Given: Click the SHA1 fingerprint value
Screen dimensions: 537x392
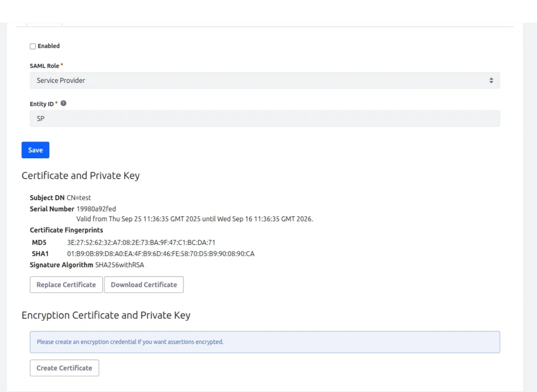Looking at the screenshot, I should coord(160,254).
